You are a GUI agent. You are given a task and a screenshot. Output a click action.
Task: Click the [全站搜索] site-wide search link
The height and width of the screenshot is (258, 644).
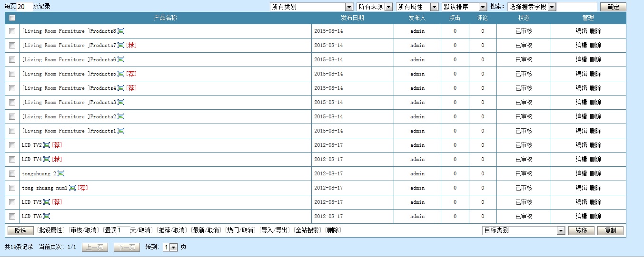[307, 230]
